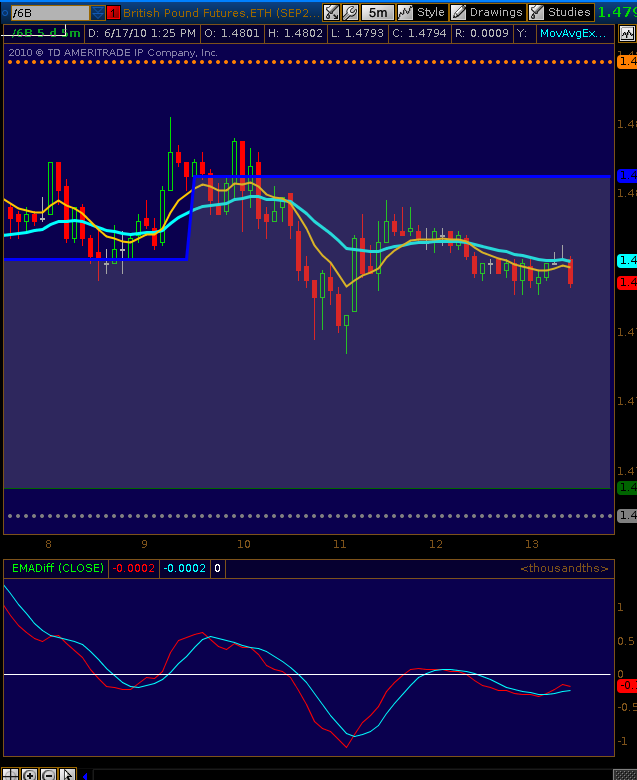Open the Style menu

(430, 12)
